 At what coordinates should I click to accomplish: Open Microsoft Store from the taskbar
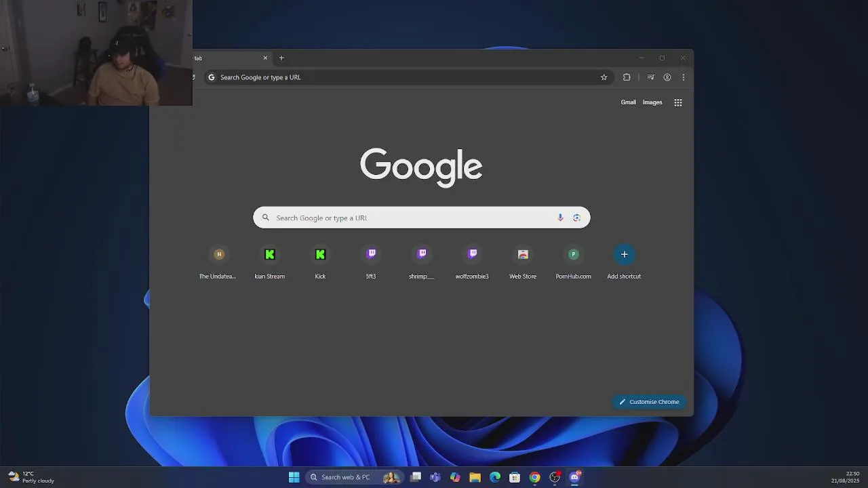(x=515, y=477)
